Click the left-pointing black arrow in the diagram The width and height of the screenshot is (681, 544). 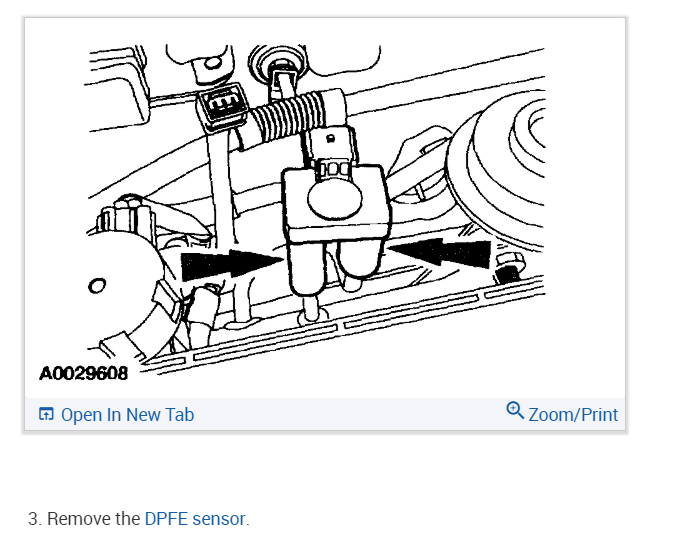tap(440, 252)
